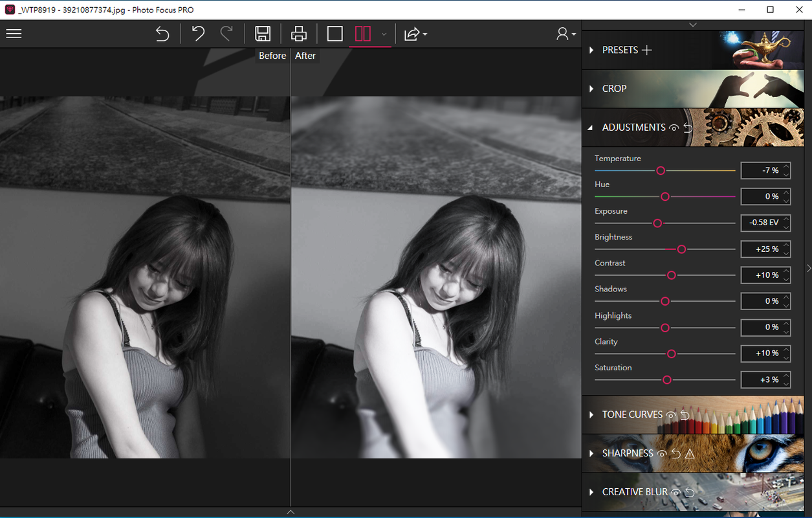Click the chevron atop the panels list
This screenshot has width=812, height=518.
[x=693, y=25]
